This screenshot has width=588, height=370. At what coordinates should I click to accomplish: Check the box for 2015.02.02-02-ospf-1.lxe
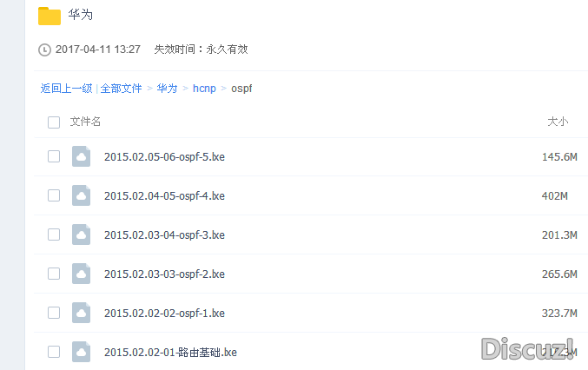pos(54,313)
